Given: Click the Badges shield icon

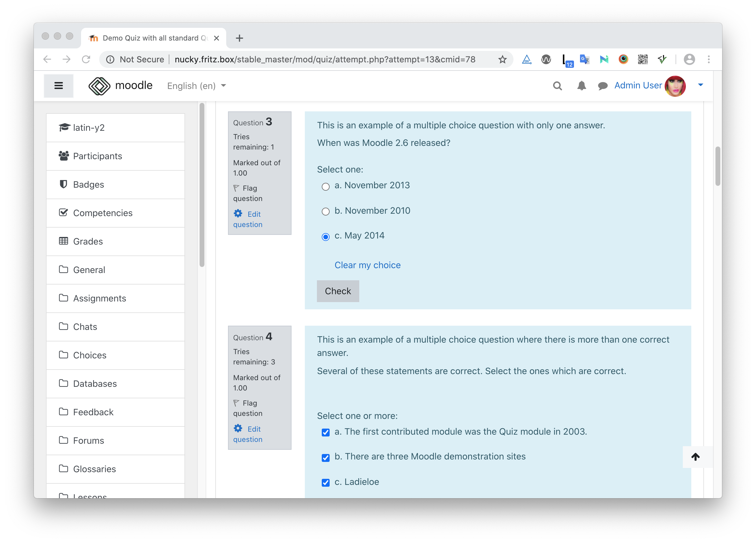Looking at the screenshot, I should pyautogui.click(x=63, y=184).
